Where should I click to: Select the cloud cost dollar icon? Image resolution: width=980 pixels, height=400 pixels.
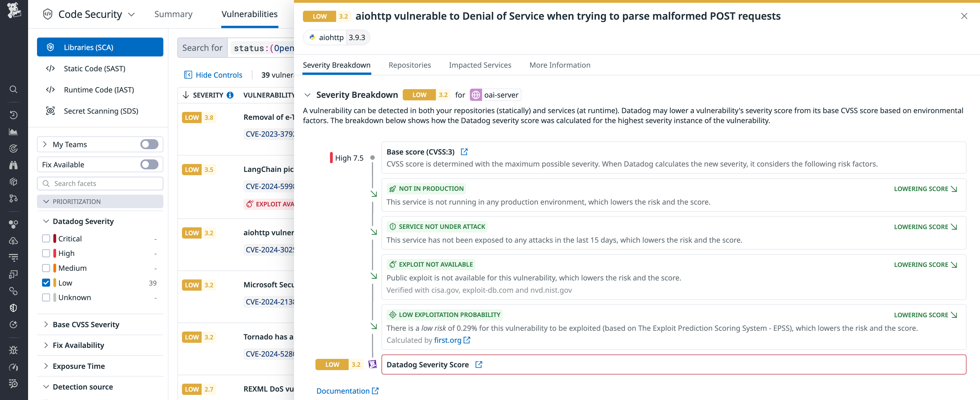pyautogui.click(x=14, y=241)
